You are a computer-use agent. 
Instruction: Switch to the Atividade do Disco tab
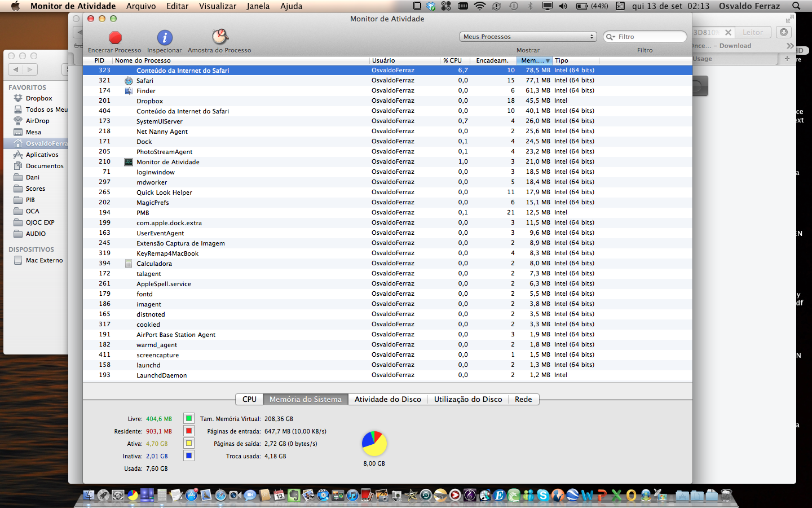tap(388, 399)
